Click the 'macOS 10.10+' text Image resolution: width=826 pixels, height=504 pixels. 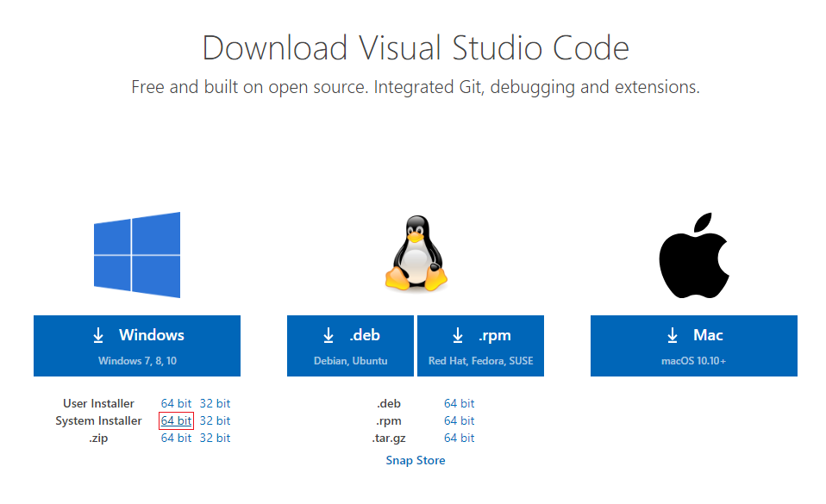pyautogui.click(x=694, y=361)
